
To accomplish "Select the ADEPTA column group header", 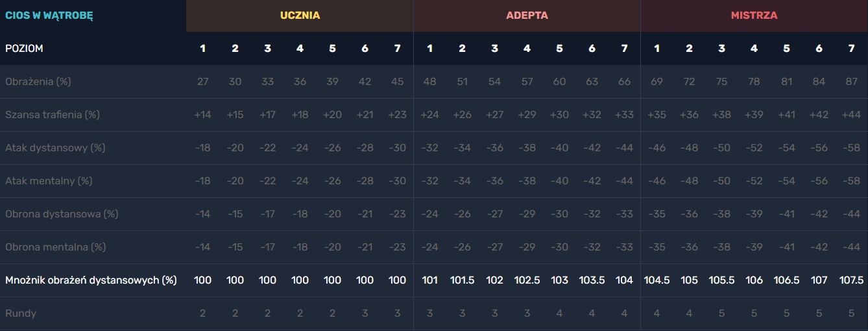I will pos(527,15).
